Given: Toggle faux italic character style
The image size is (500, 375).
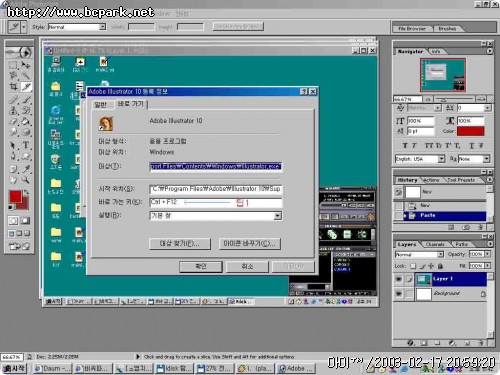Looking at the screenshot, I should click(414, 146).
